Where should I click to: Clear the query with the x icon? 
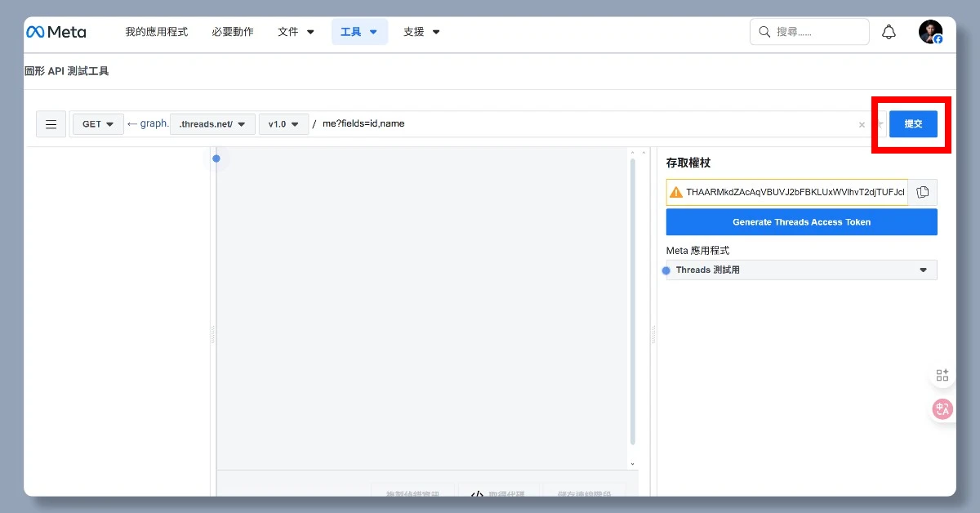(862, 125)
